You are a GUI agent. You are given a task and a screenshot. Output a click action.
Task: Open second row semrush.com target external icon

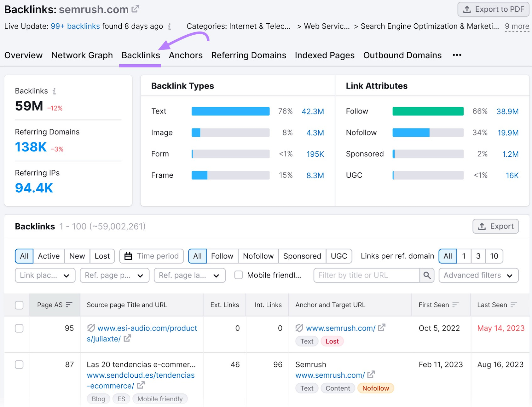tap(371, 374)
